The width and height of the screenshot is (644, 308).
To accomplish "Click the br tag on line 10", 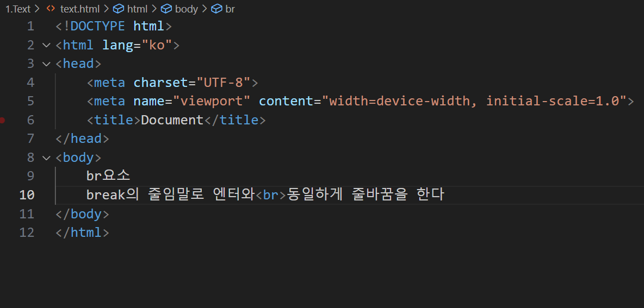I will coord(271,195).
